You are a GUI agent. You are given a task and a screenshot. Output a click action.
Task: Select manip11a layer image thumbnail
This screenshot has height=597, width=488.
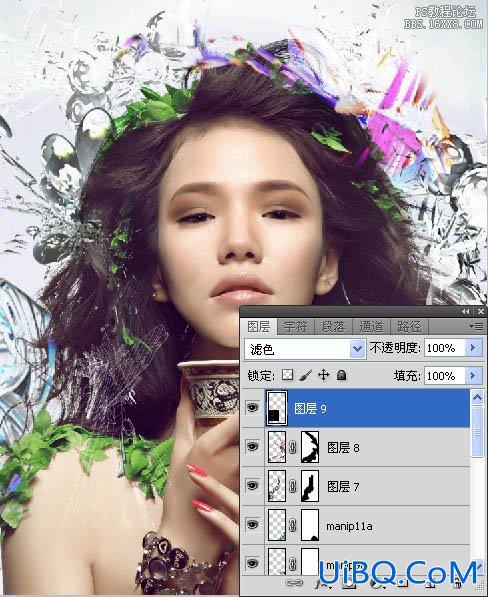(x=277, y=525)
